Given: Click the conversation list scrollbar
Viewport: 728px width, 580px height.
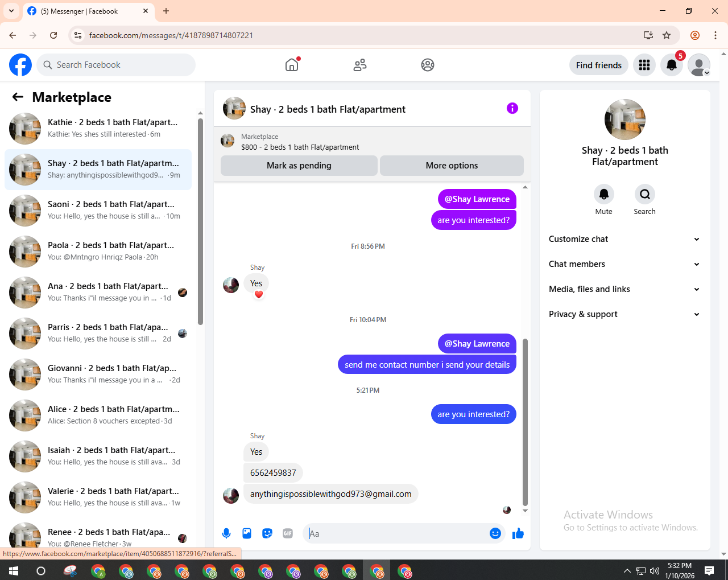Looking at the screenshot, I should [200, 221].
